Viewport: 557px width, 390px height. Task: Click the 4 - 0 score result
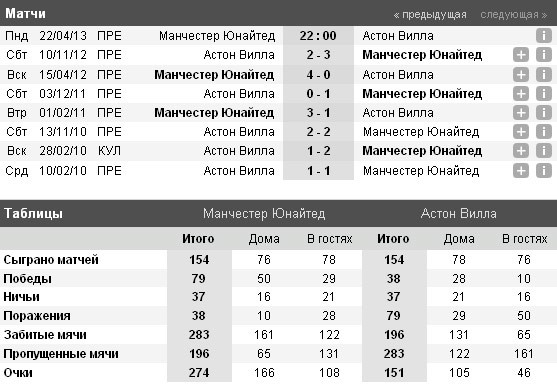tap(318, 75)
